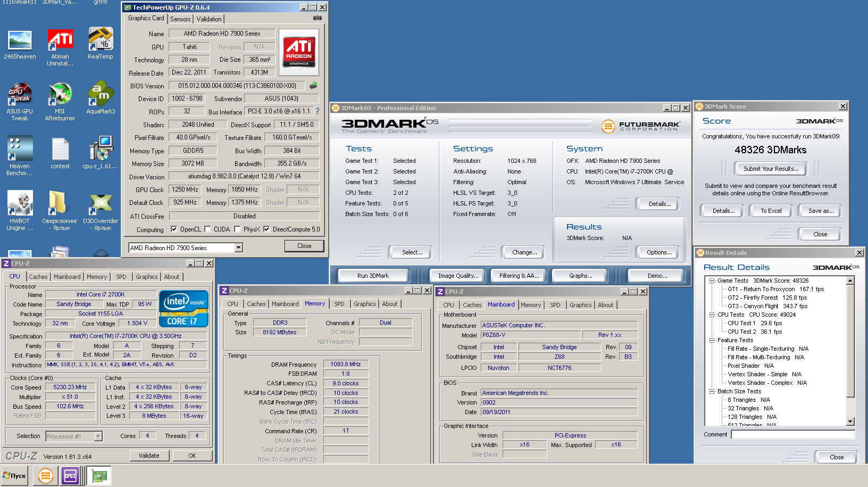
Task: Click the Validate button in CPU-Z
Action: click(149, 456)
